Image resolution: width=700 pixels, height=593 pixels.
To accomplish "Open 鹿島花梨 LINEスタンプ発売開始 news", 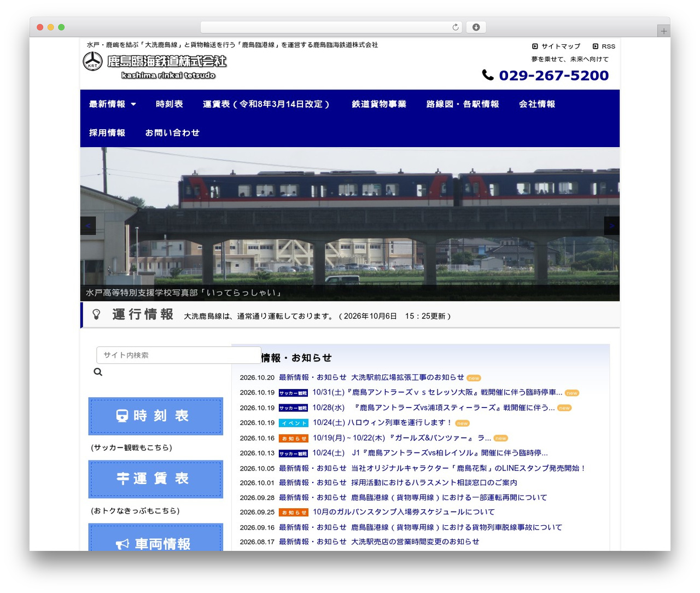I will 469,468.
